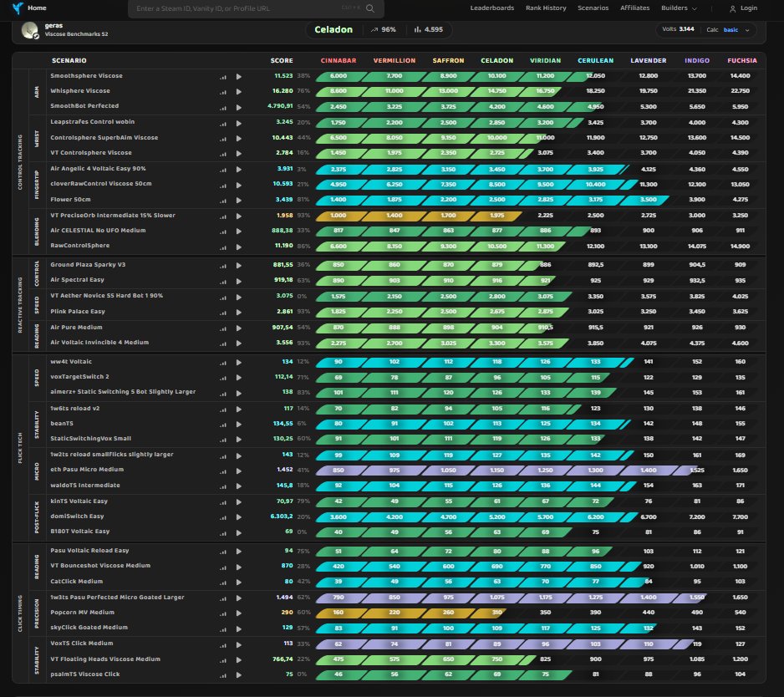Open leaderboard chart for domiSwitch Easy
The image size is (784, 697).
[223, 517]
